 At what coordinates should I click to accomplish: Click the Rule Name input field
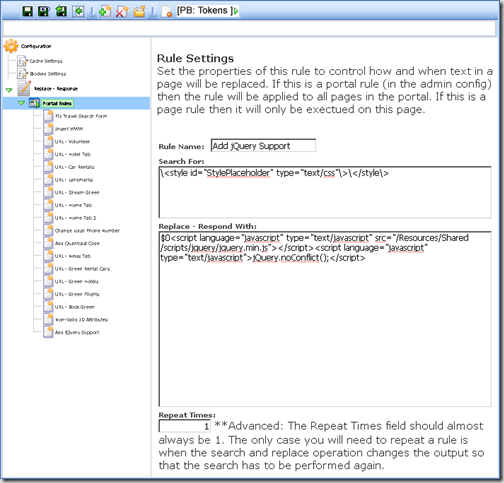tap(263, 146)
